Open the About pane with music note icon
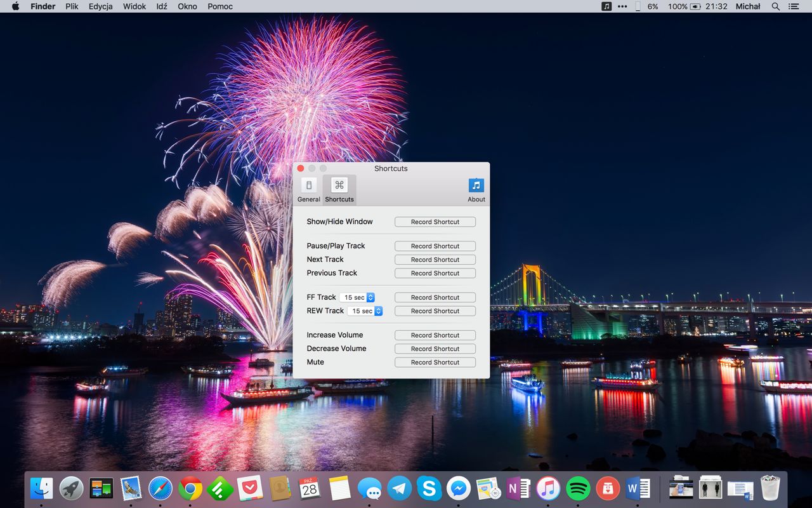The image size is (812, 508). (x=476, y=190)
